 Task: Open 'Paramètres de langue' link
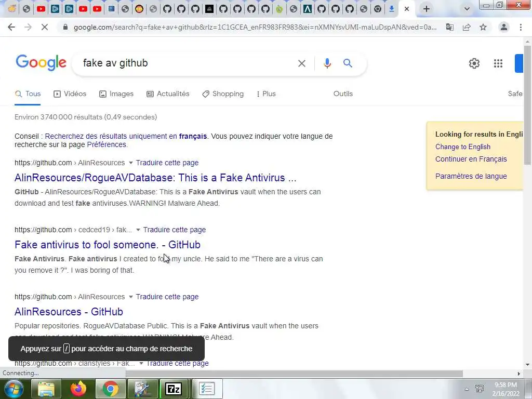[471, 176]
